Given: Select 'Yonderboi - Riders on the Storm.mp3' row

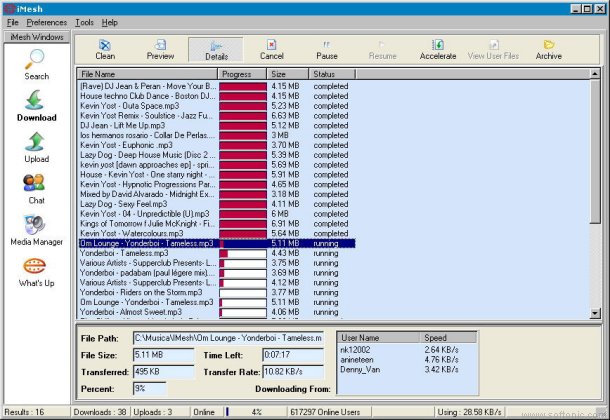Looking at the screenshot, I should [x=216, y=292].
